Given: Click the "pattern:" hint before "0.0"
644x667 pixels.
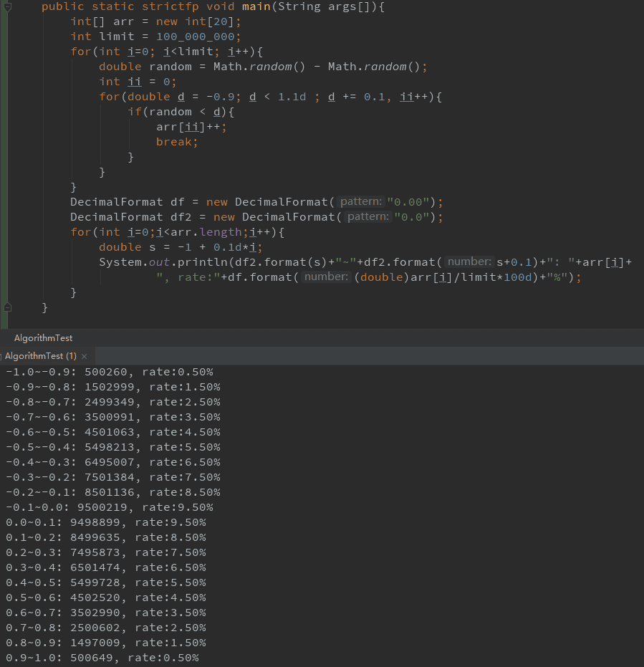Looking at the screenshot, I should click(x=369, y=217).
